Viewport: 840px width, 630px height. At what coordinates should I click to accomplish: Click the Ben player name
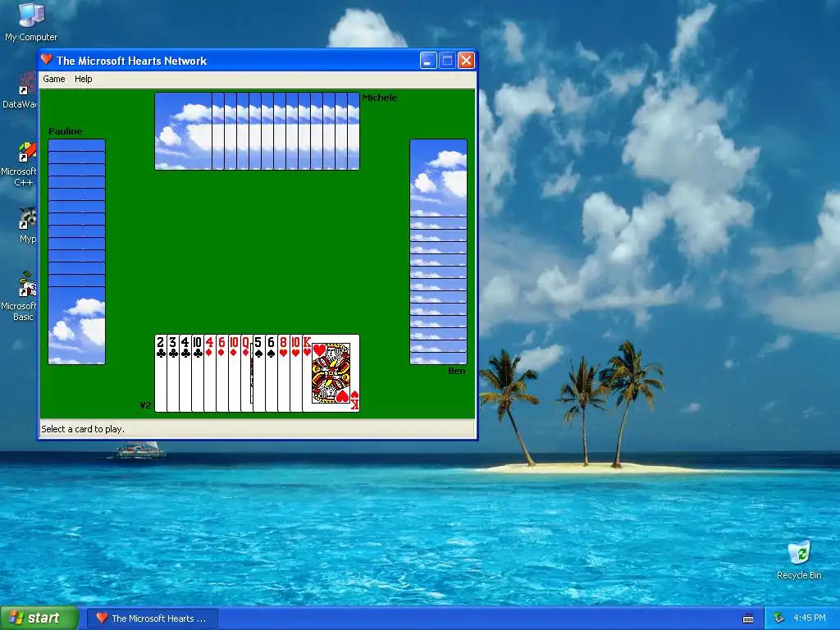456,371
